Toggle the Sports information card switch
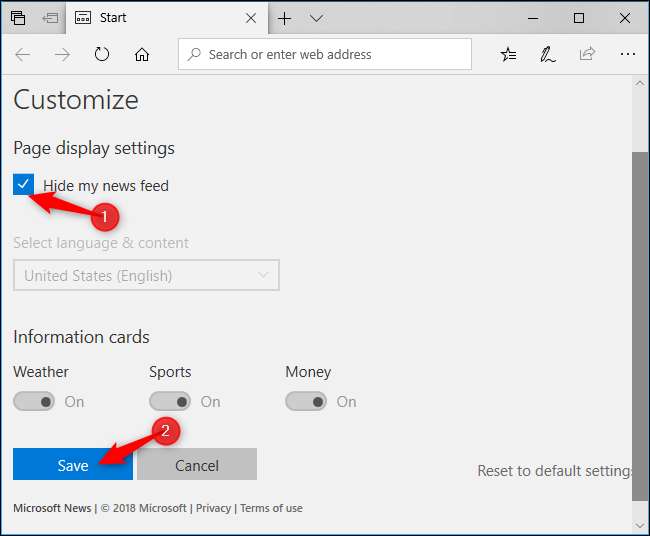650x536 pixels. coord(170,401)
